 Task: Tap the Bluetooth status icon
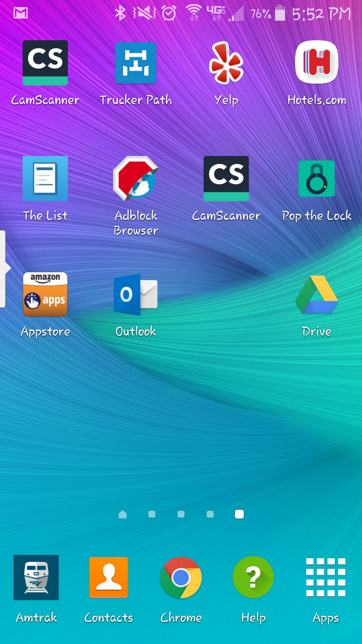pyautogui.click(x=120, y=13)
